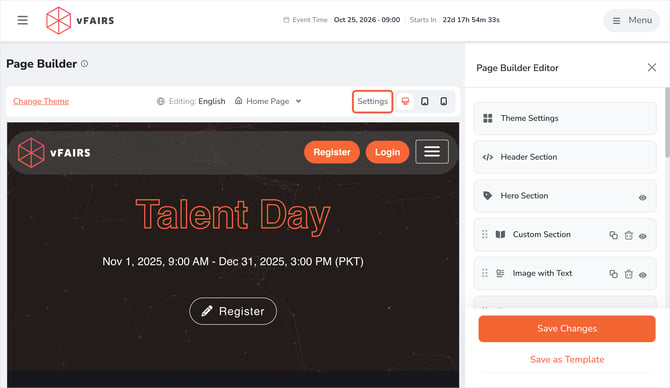Toggle Custom Section visibility eye
This screenshot has height=388, width=670.
coord(643,236)
